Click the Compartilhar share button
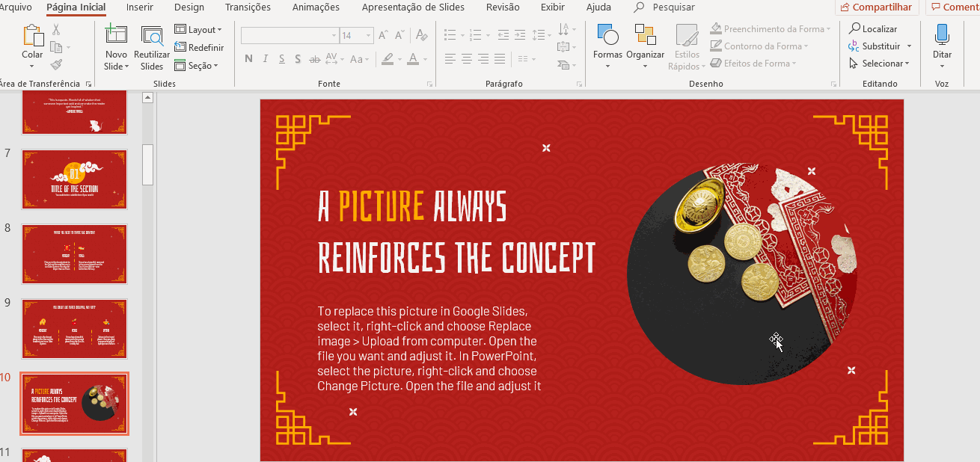Viewport: 980px width, 462px height. pos(877,7)
